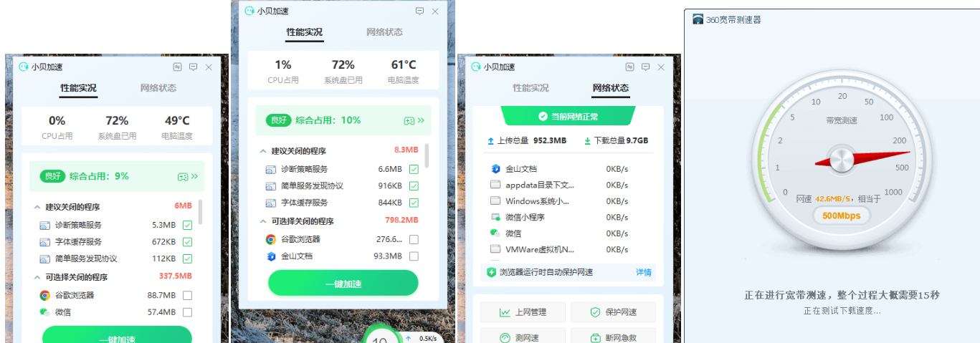Collapse the 可选择关闭的程序 group showing 337.5MB

pos(37,277)
